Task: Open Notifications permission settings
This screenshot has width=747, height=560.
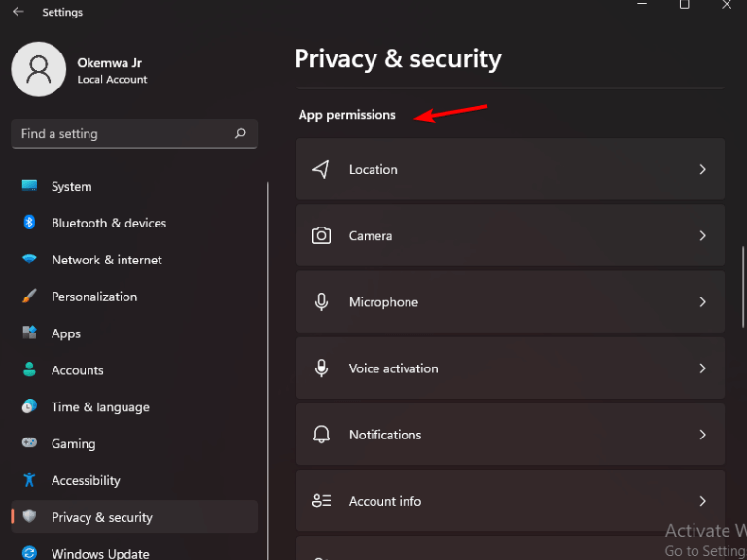Action: coord(511,435)
